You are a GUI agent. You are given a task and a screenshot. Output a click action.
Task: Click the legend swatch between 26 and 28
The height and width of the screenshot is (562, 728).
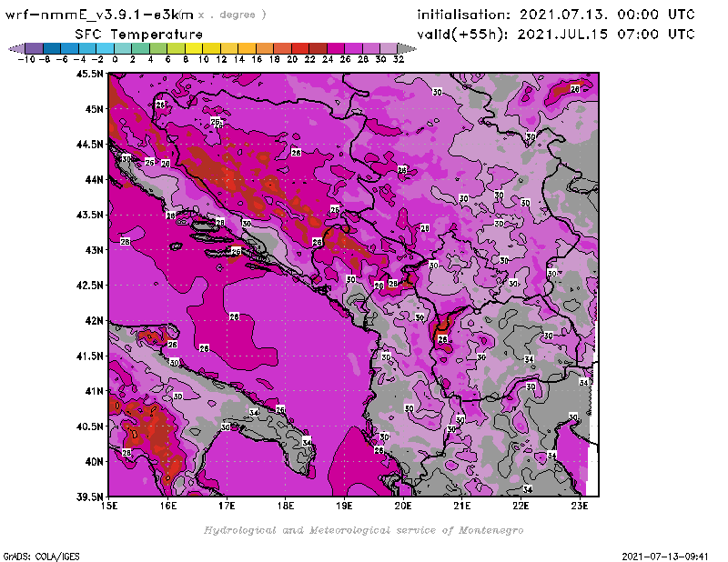353,48
